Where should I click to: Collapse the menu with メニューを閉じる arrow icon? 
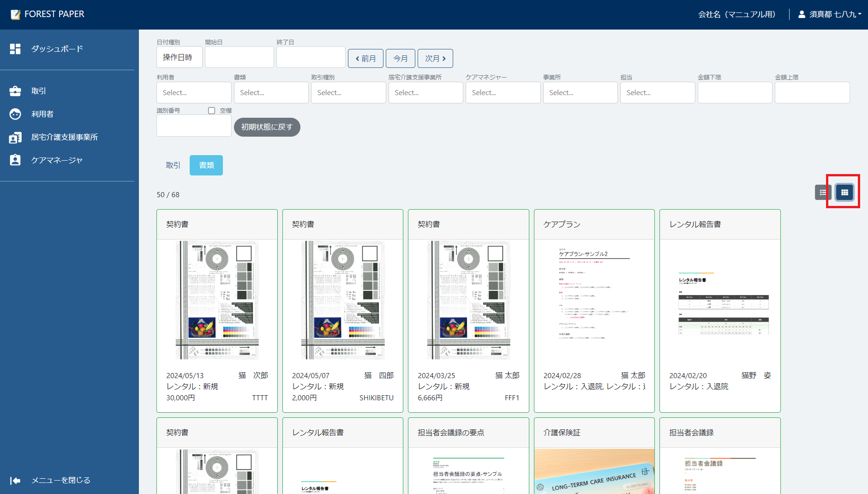[x=15, y=481]
